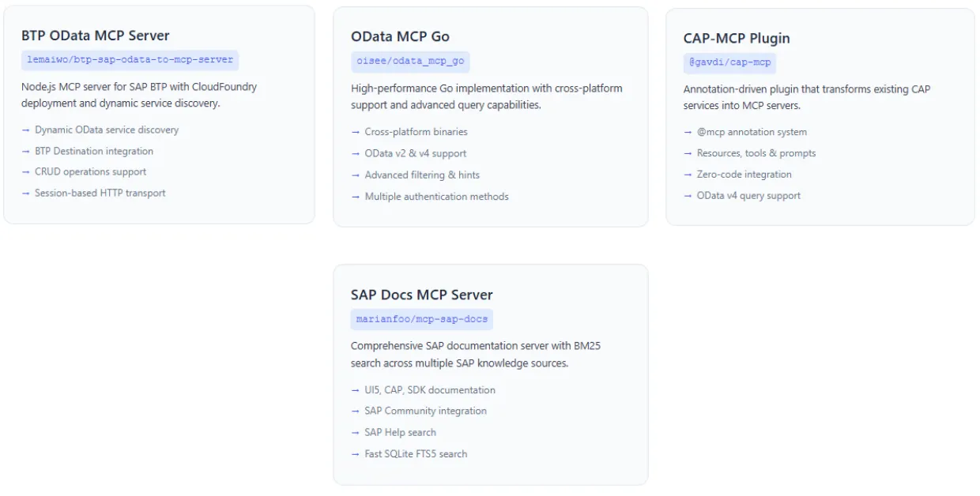Click the arrow icon beside @mcp annotation system

click(x=687, y=132)
